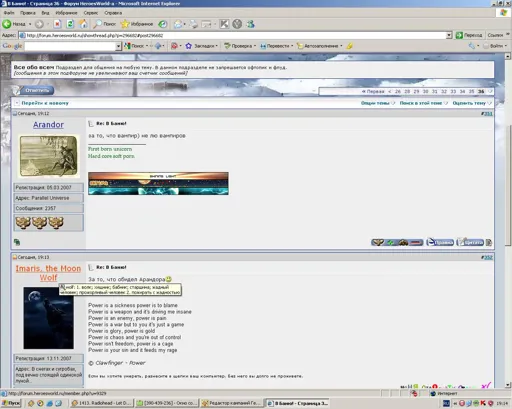The width and height of the screenshot is (512, 409).
Task: Click Arandor's signature banner image
Action: click(x=158, y=183)
